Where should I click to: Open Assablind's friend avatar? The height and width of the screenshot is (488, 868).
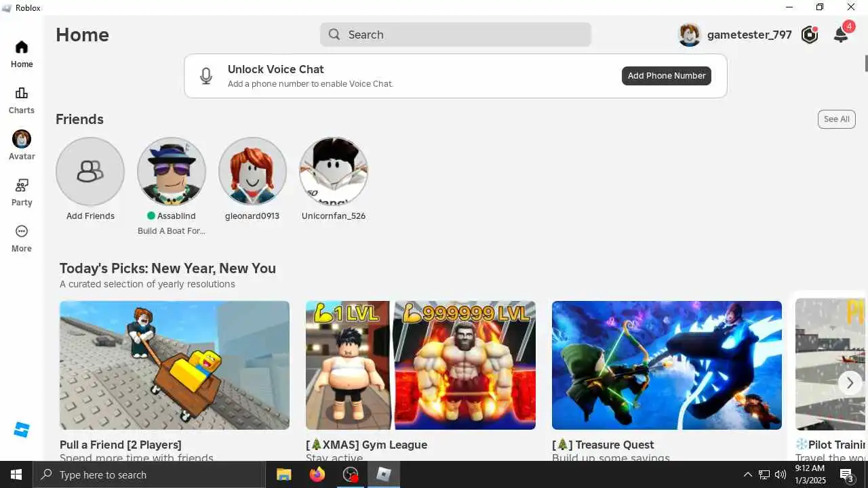[x=172, y=171]
